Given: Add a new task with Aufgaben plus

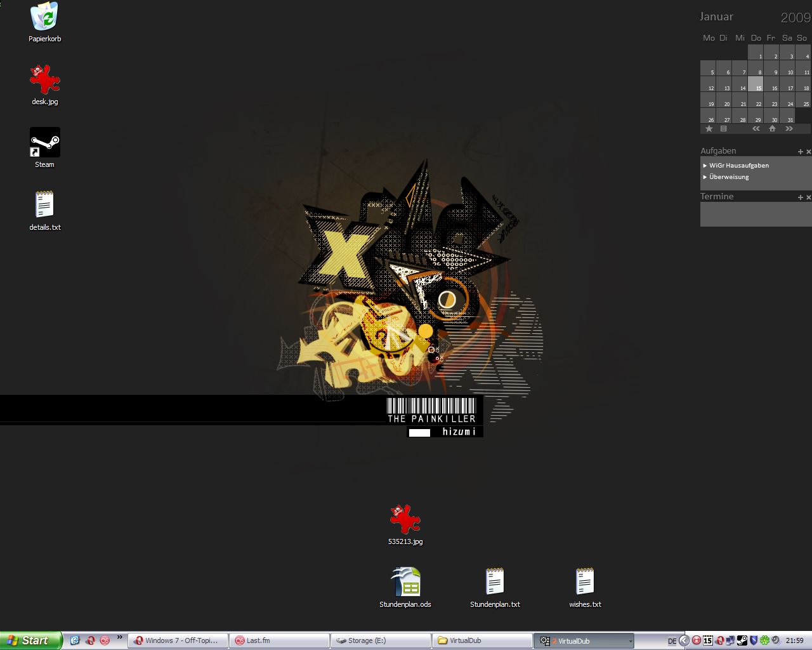Looking at the screenshot, I should pos(801,152).
